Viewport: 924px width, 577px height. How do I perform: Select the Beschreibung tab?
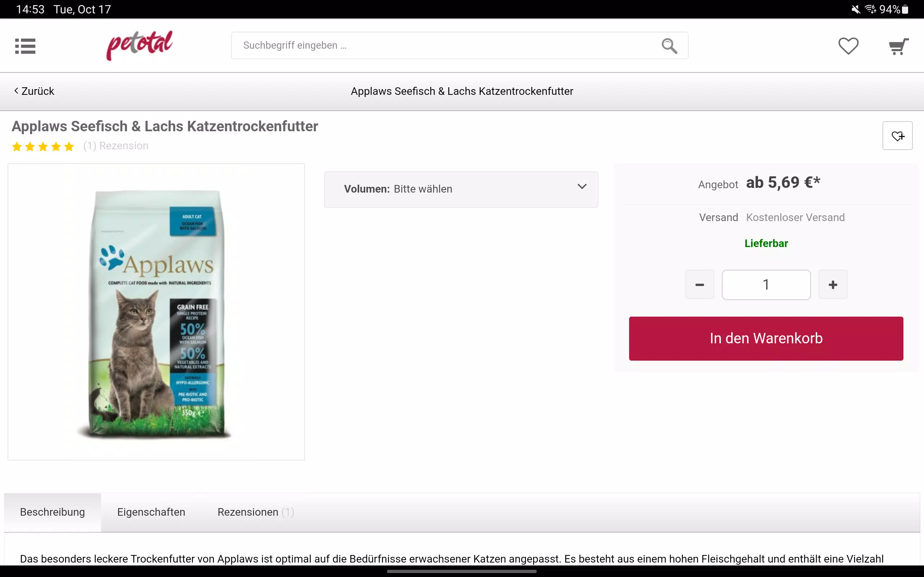point(53,512)
